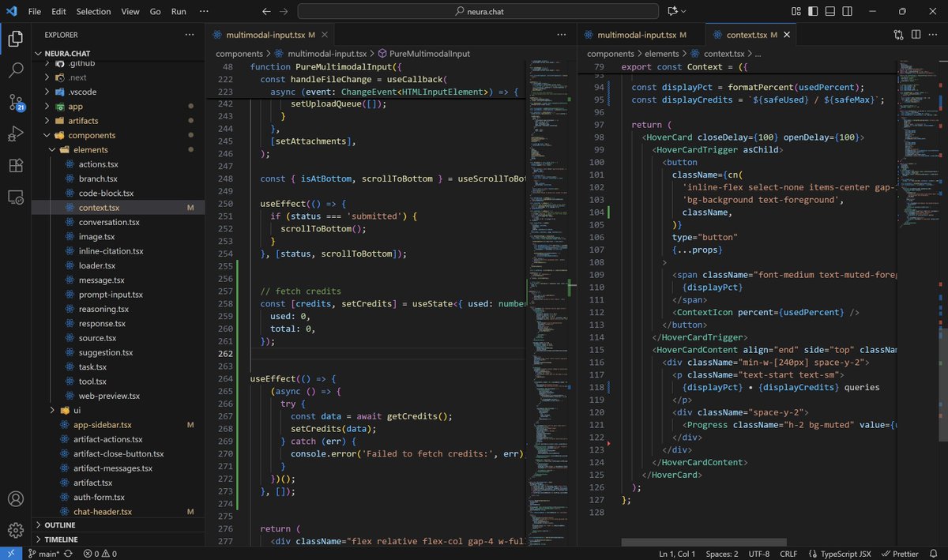This screenshot has height=560, width=948.
Task: Click the main* branch in status bar
Action: 43,554
